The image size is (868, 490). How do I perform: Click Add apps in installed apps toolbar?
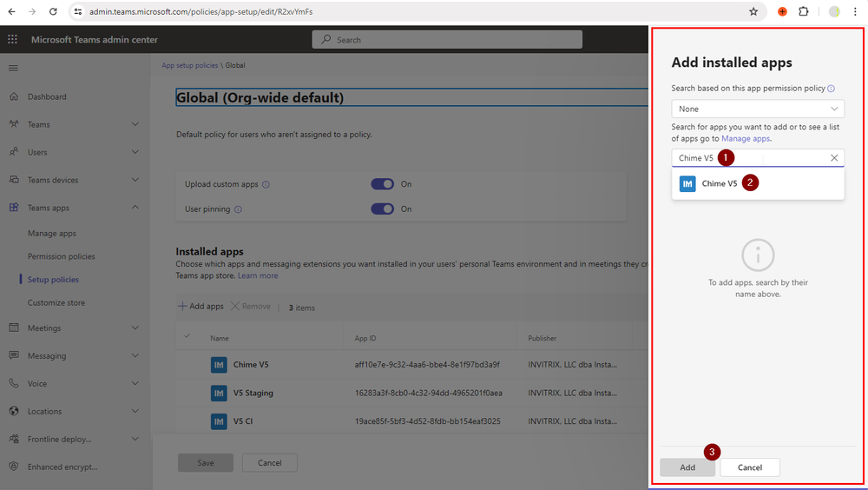201,306
